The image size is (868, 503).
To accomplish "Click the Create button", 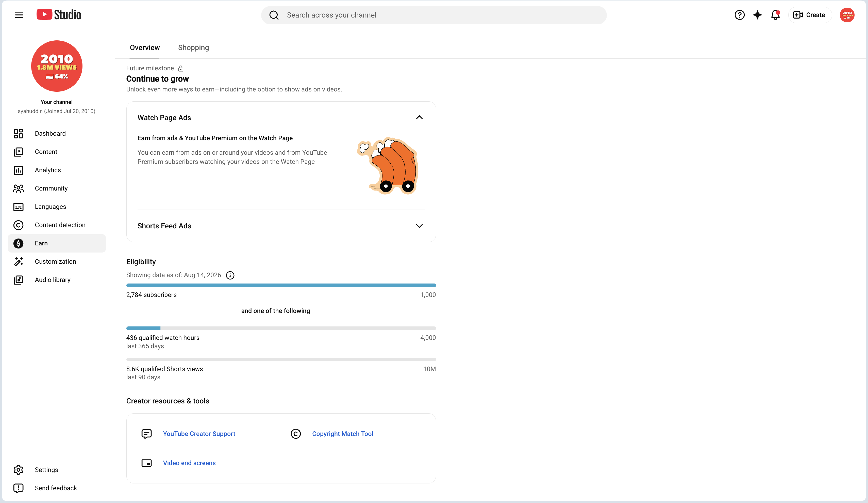I will 810,15.
